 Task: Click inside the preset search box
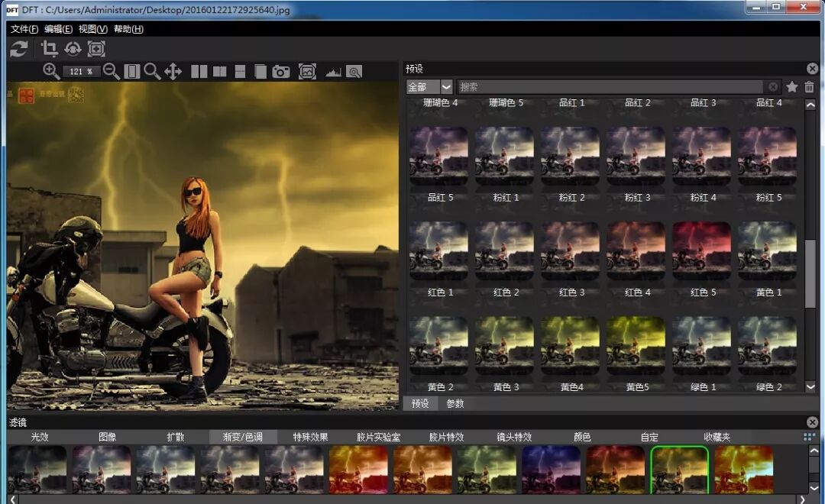[x=611, y=86]
